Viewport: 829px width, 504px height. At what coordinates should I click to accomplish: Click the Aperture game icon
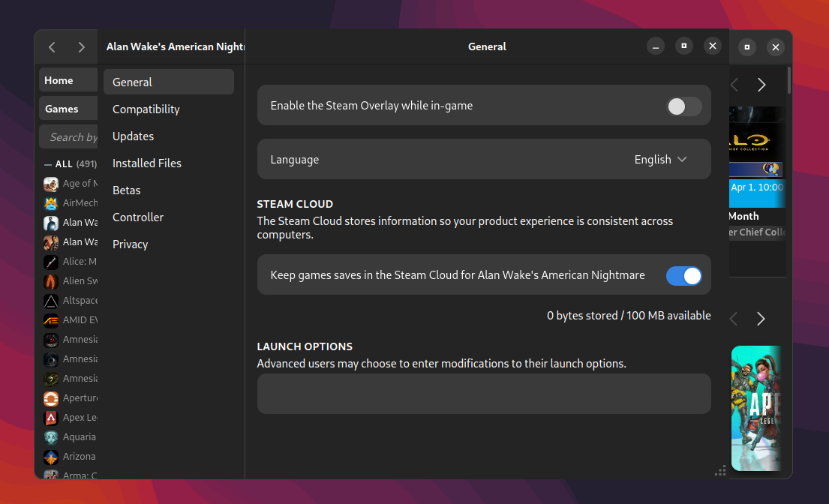coord(51,398)
